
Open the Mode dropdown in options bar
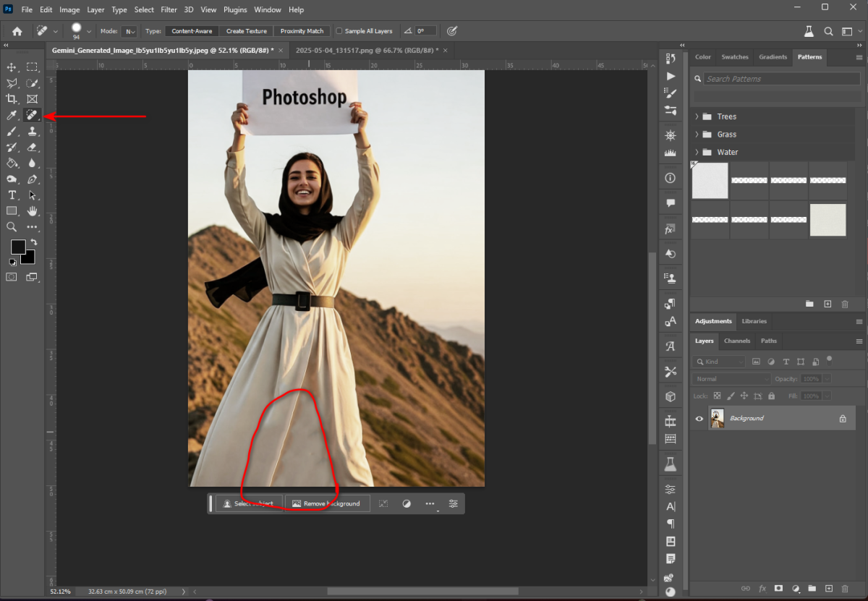point(129,31)
